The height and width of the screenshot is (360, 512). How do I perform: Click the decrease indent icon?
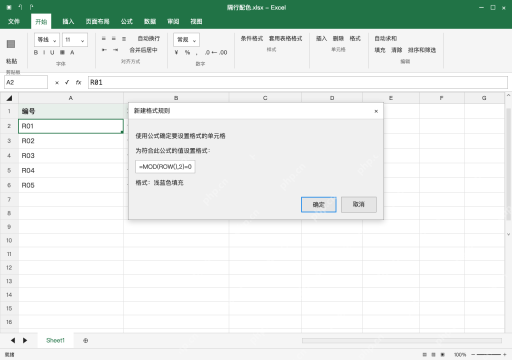[104, 50]
